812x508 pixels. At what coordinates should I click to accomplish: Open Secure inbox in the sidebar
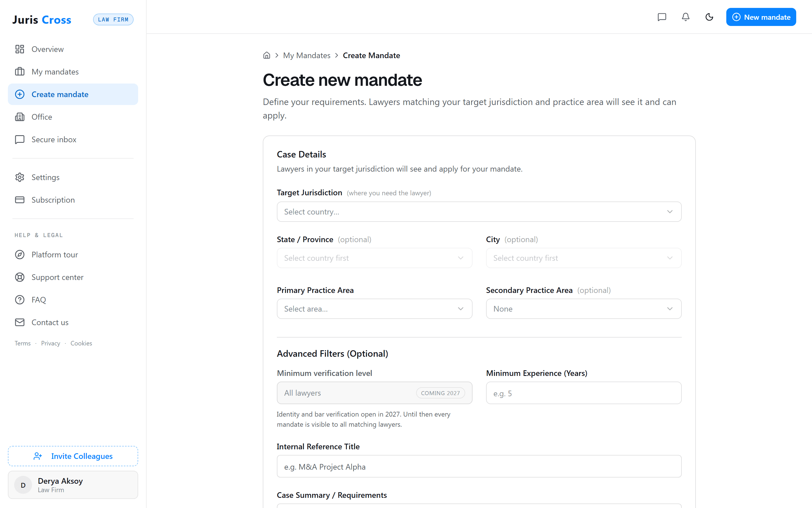[73, 139]
